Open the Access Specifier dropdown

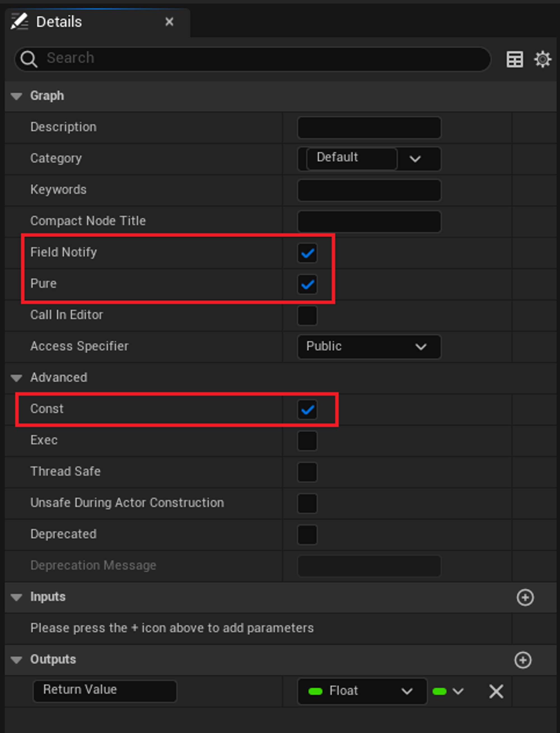(369, 346)
